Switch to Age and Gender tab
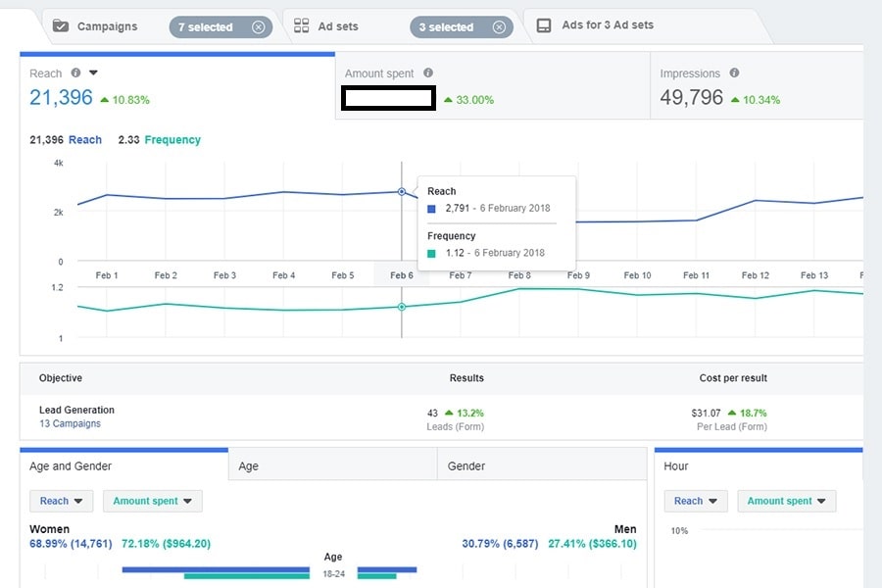The width and height of the screenshot is (882, 588). [x=123, y=465]
